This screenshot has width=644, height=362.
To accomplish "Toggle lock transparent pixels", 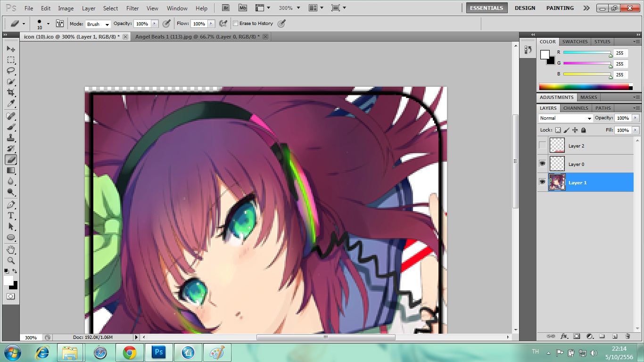I will coord(558,130).
